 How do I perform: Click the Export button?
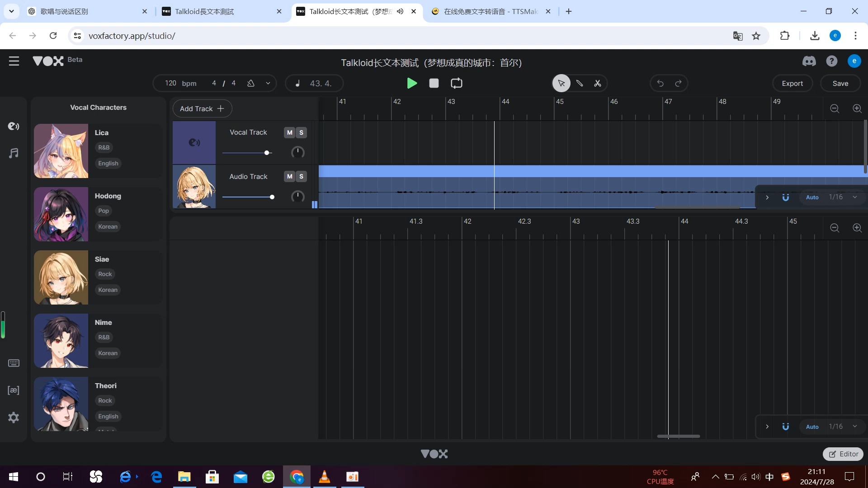pos(793,84)
